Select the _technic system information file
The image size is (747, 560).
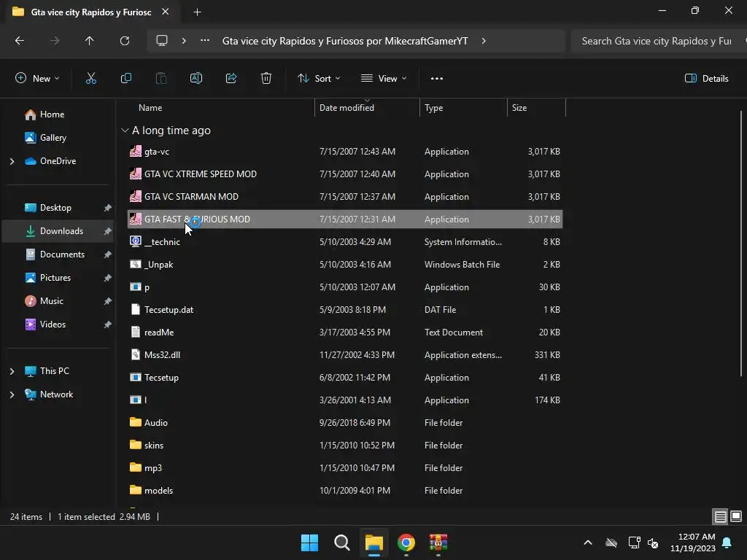pyautogui.click(x=345, y=242)
